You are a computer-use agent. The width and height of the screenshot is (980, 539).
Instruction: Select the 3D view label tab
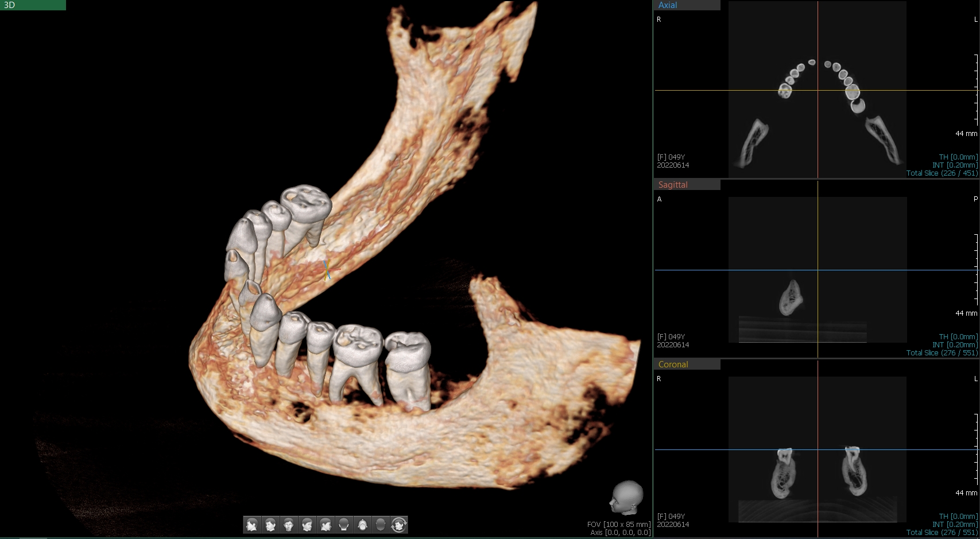tap(33, 5)
